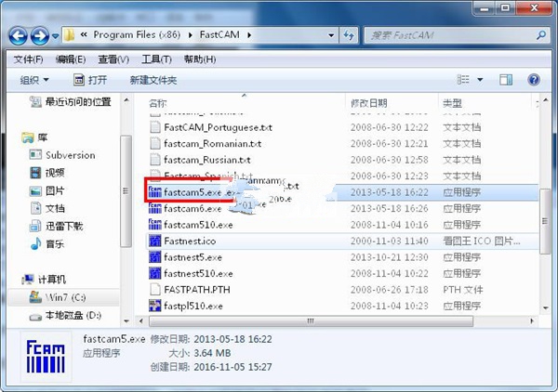The height and width of the screenshot is (392, 558).
Task: Click the 打开 toolbar button
Action: click(x=90, y=80)
